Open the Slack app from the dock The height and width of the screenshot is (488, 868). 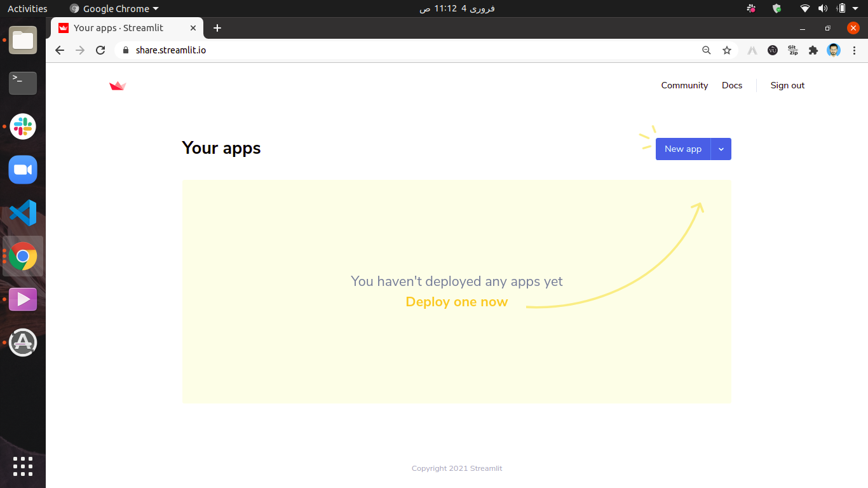(23, 126)
